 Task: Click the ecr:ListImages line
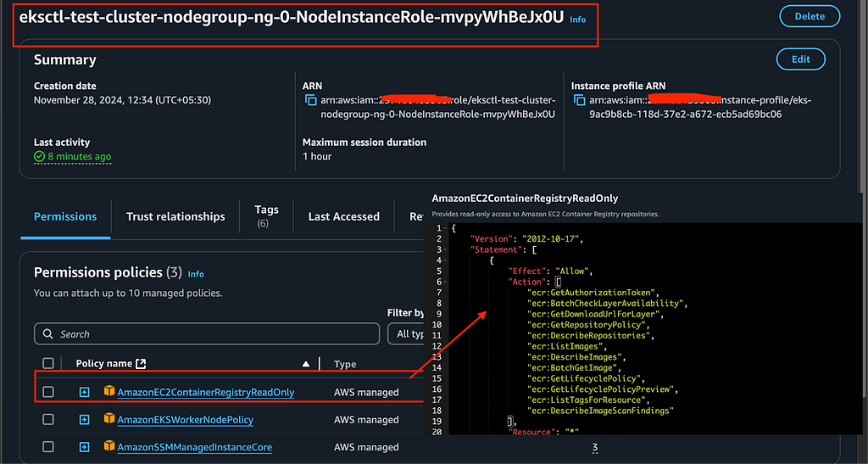(567, 346)
